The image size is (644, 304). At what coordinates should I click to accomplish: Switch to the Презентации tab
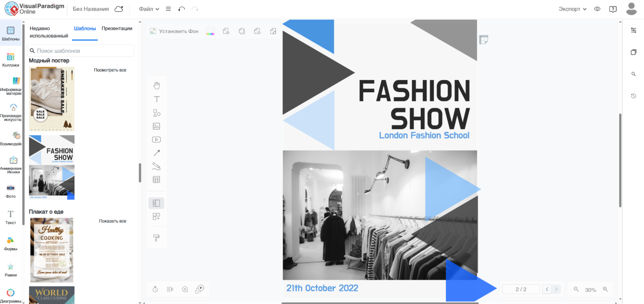click(117, 28)
